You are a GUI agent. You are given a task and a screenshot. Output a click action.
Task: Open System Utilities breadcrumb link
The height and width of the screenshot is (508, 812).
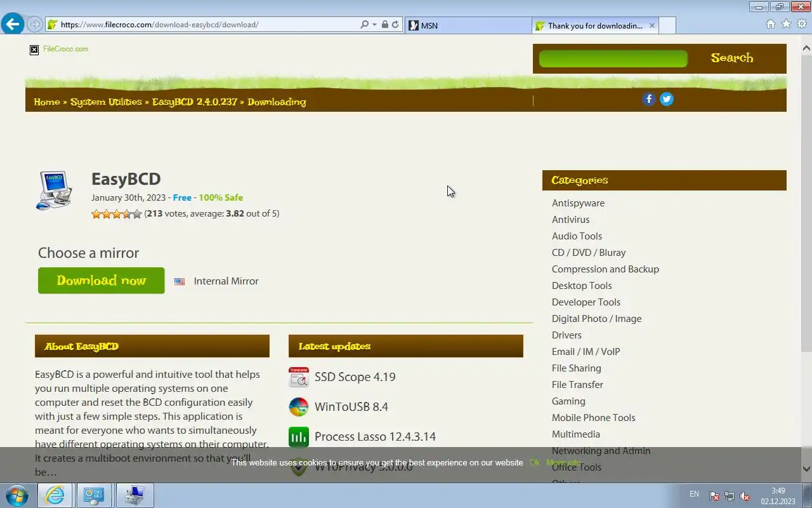pos(106,102)
